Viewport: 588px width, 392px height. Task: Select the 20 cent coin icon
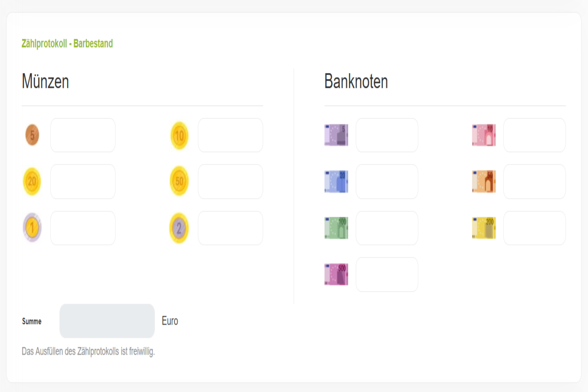(32, 182)
